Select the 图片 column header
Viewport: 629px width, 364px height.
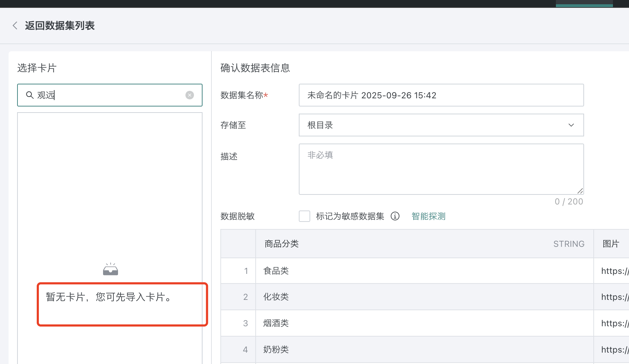click(611, 244)
